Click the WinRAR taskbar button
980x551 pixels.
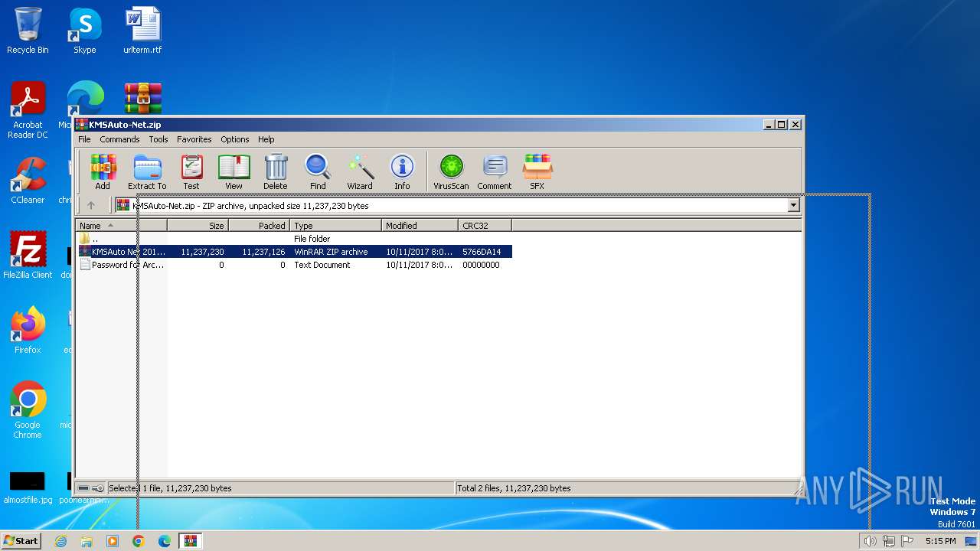(x=190, y=541)
